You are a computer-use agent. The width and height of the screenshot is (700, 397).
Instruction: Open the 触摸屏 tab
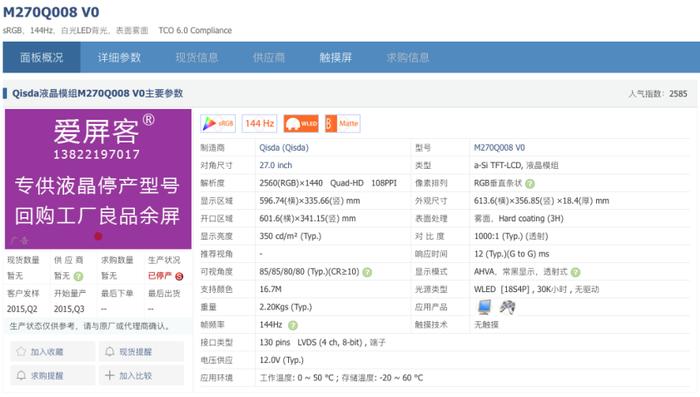point(336,58)
